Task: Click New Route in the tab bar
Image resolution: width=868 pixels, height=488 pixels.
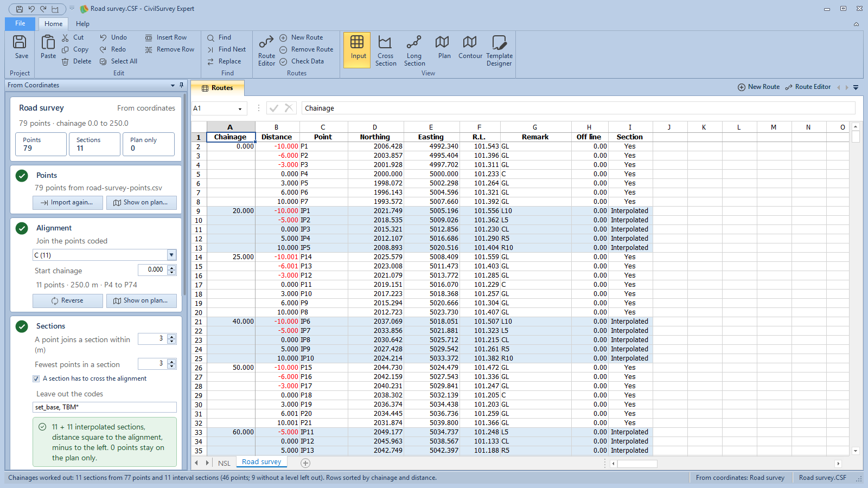Action: pos(758,87)
